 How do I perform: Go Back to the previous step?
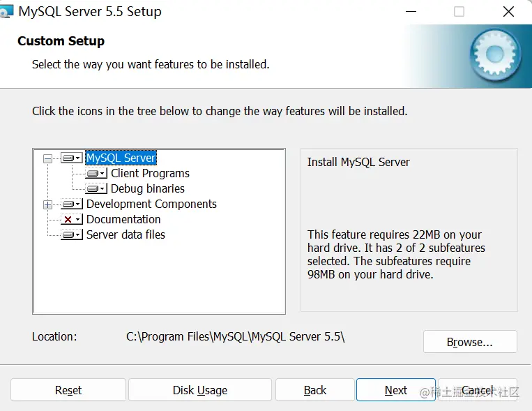coord(315,390)
